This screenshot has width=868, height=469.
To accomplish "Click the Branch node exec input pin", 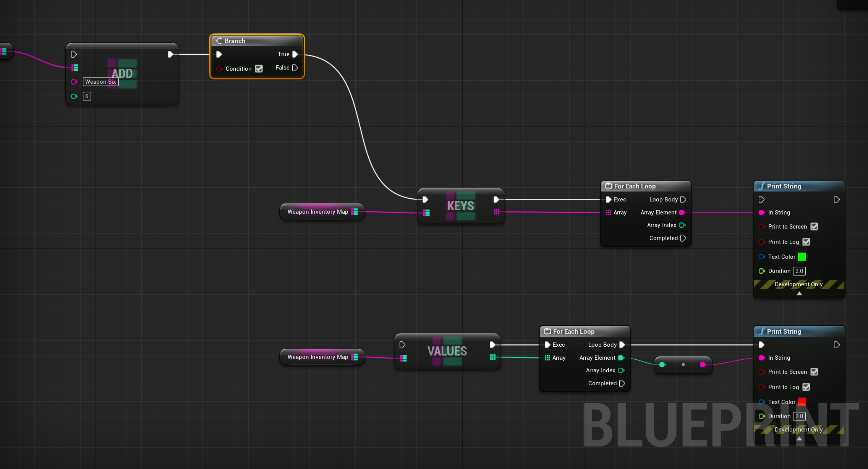I will click(x=219, y=54).
